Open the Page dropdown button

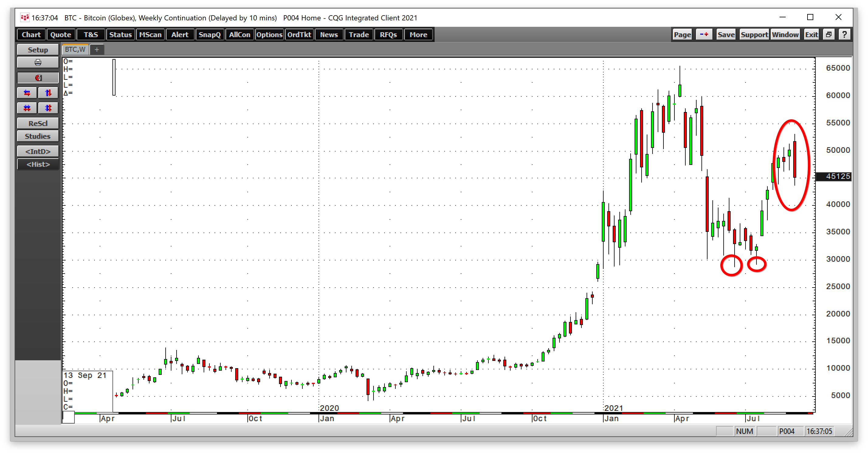[x=682, y=35]
